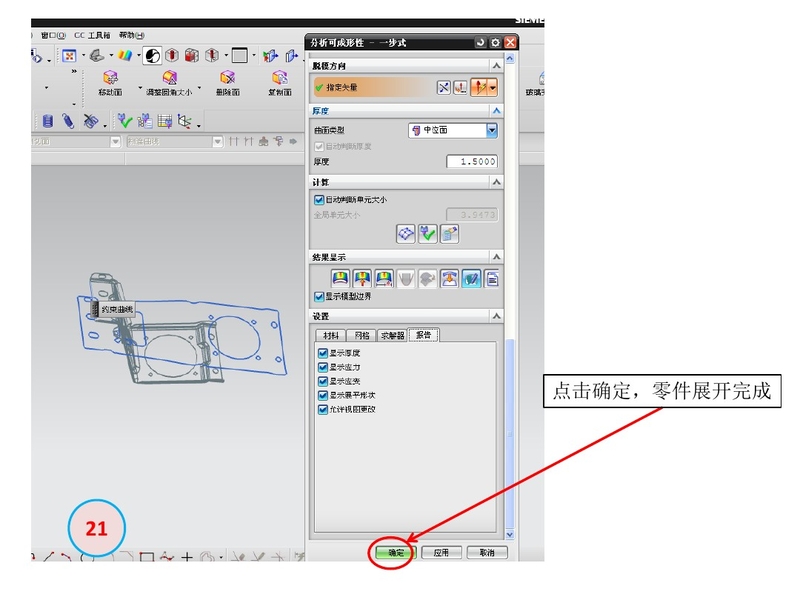This screenshot has height=600, width=800.
Task: Click the 取消 button
Action: pyautogui.click(x=487, y=553)
